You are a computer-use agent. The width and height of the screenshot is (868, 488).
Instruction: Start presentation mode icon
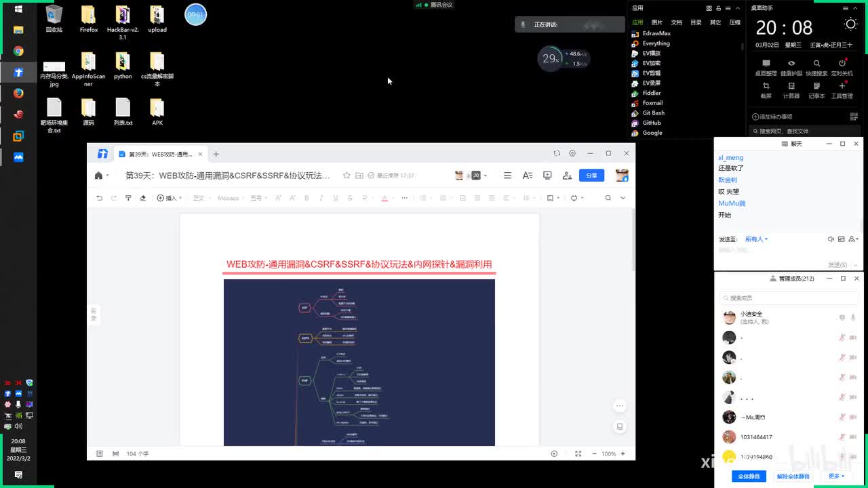coord(547,176)
